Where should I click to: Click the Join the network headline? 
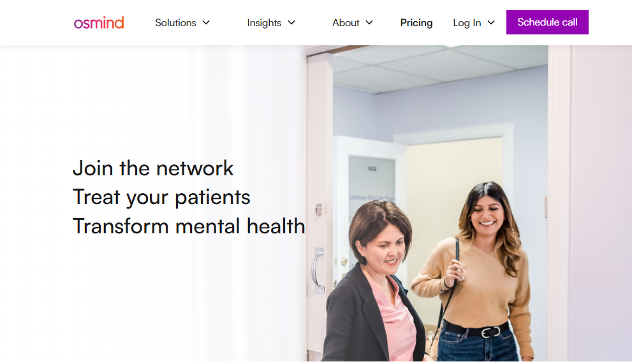153,168
